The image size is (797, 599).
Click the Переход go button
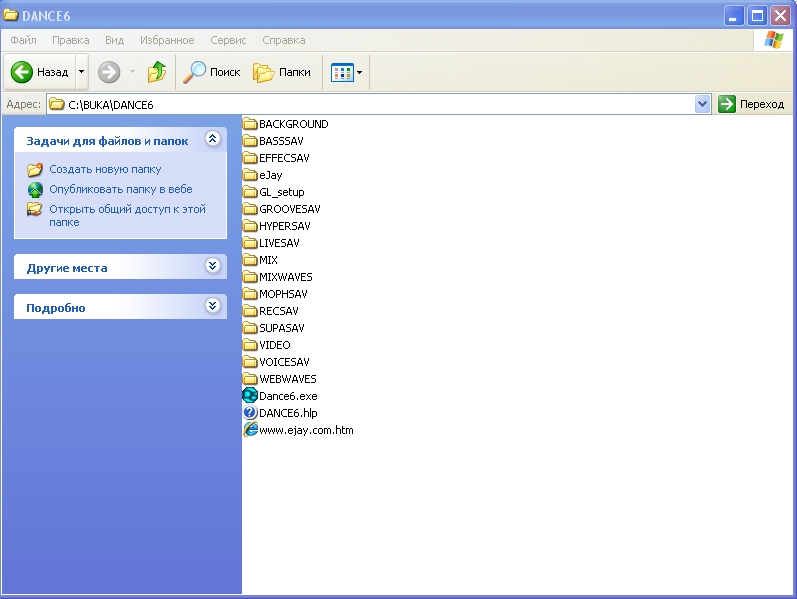coord(751,104)
